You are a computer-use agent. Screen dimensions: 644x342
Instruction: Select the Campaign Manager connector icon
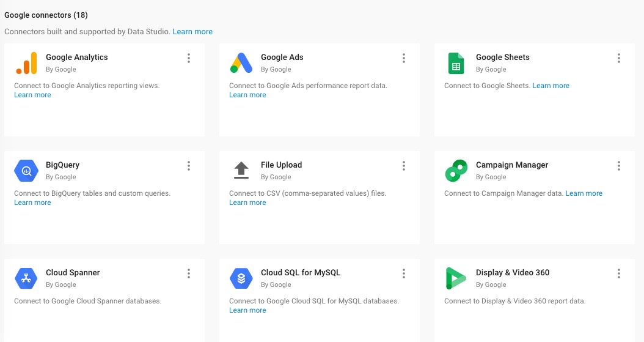[456, 171]
